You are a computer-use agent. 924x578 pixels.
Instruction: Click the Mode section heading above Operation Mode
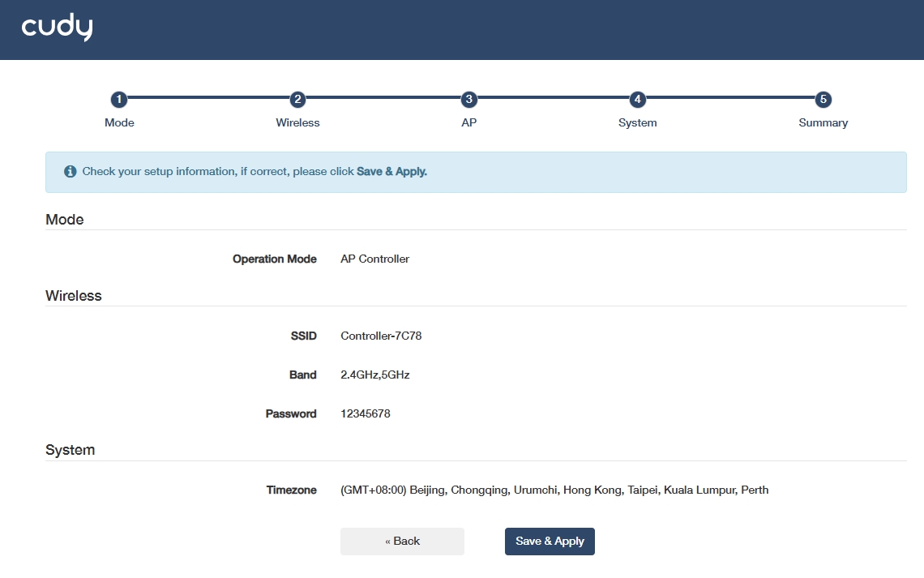[x=65, y=219]
